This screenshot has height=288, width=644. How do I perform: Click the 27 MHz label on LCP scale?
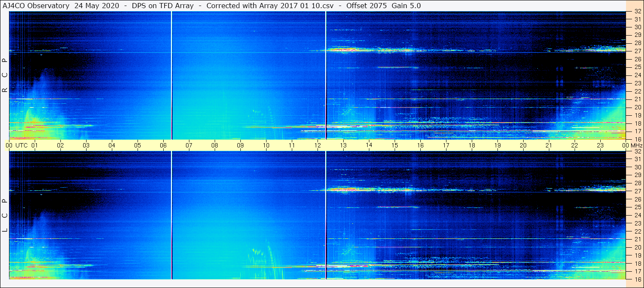(638, 191)
